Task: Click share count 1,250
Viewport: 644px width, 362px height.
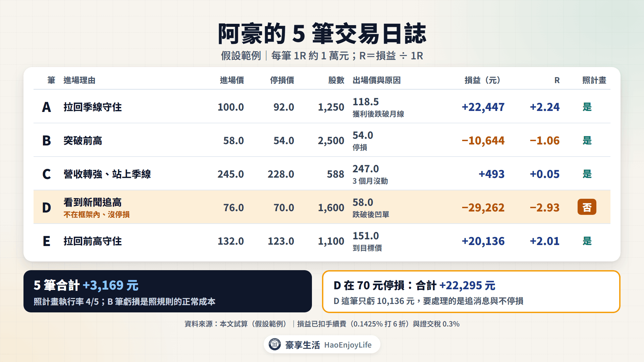Action: click(x=331, y=107)
